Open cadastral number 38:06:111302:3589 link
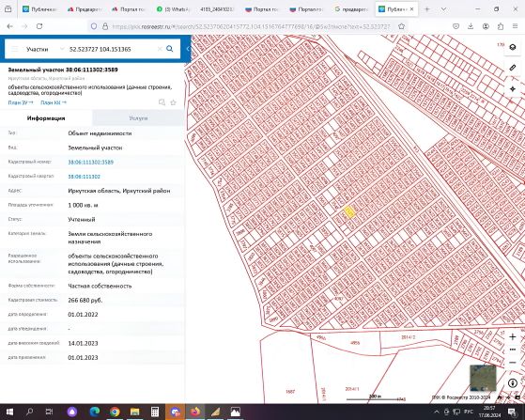Image resolution: width=525 pixels, height=420 pixels. pyautogui.click(x=91, y=163)
